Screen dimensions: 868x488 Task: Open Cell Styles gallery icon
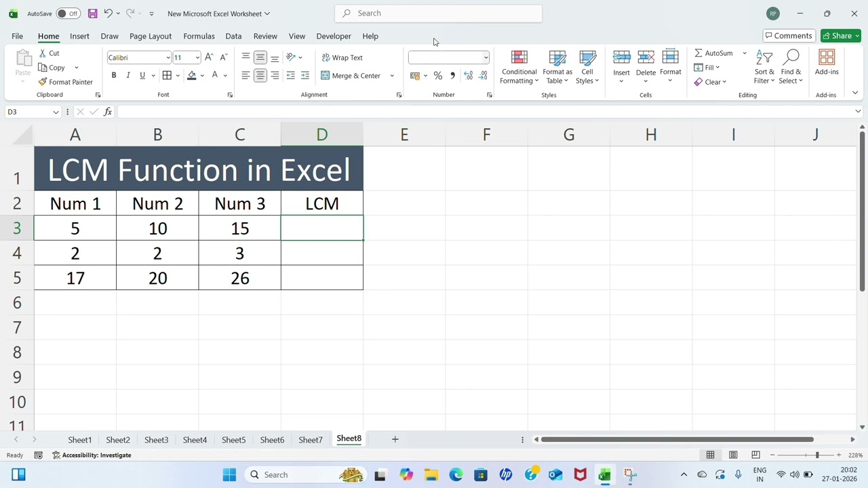click(x=587, y=58)
